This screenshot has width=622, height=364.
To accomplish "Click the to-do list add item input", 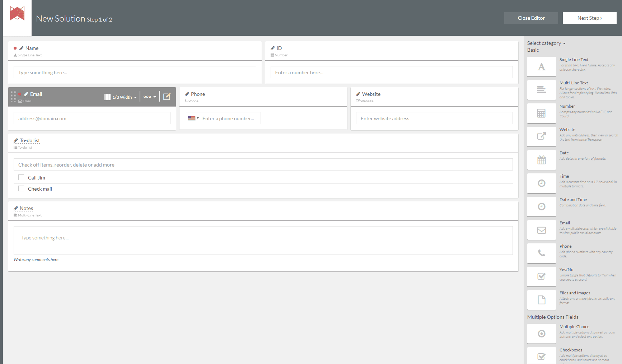I will pos(263,164).
